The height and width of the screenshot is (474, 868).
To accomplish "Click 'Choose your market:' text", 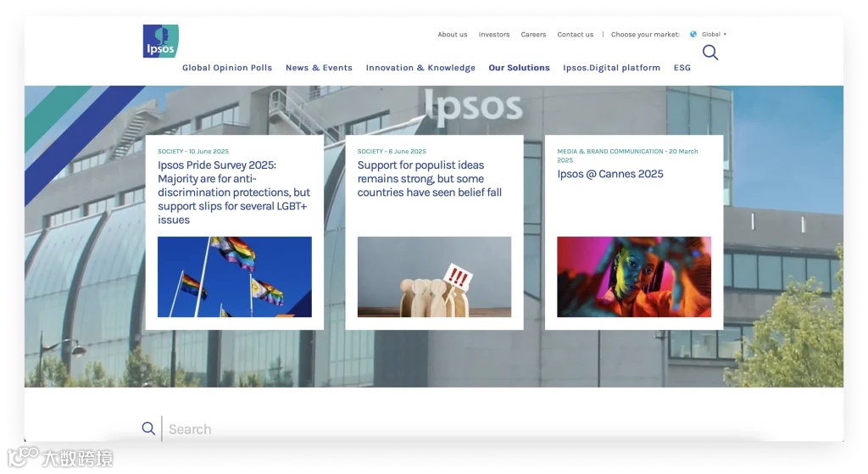I will point(645,34).
